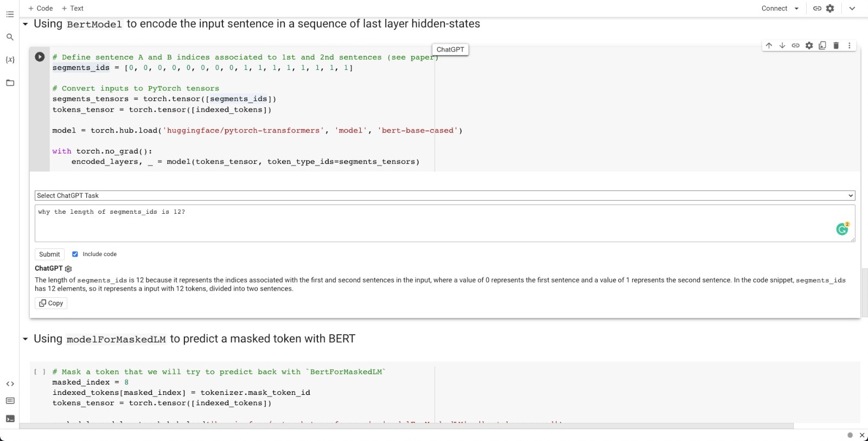Collapse the Using modelForMaskedLM section
Viewport: 868px width, 441px height.
pos(25,339)
